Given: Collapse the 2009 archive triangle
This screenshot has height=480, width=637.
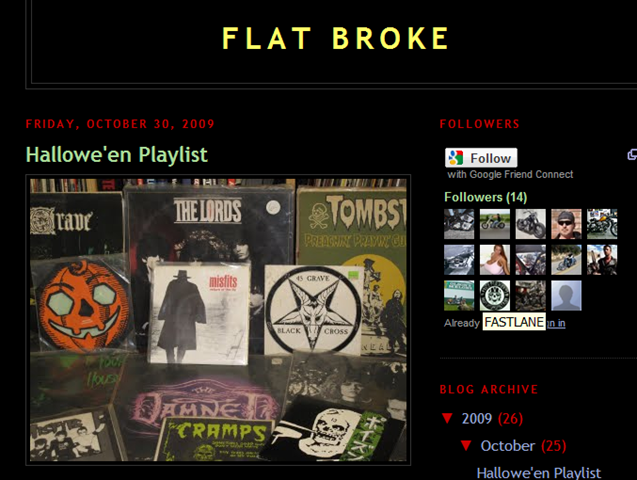Looking at the screenshot, I should point(447,418).
